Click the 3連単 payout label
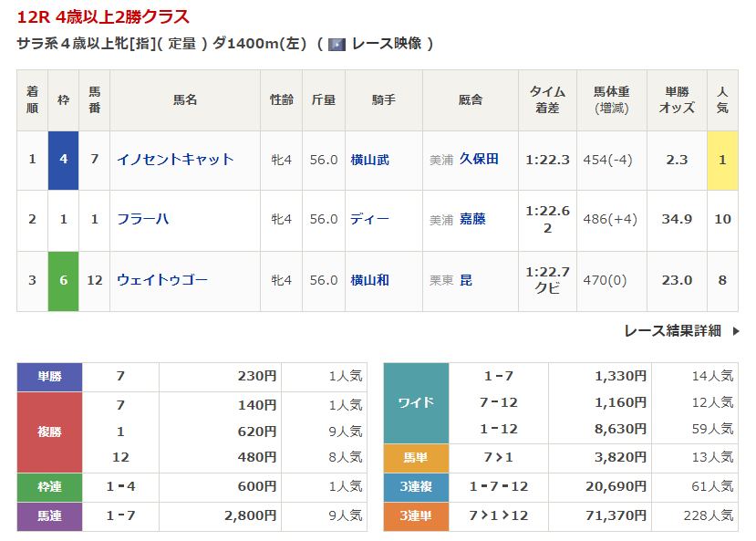This screenshot has height=541, width=756. pos(416,516)
